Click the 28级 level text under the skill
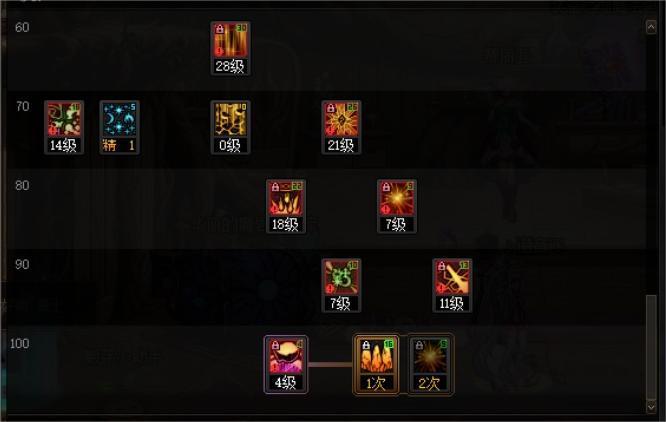The width and height of the screenshot is (666, 422). [230, 66]
